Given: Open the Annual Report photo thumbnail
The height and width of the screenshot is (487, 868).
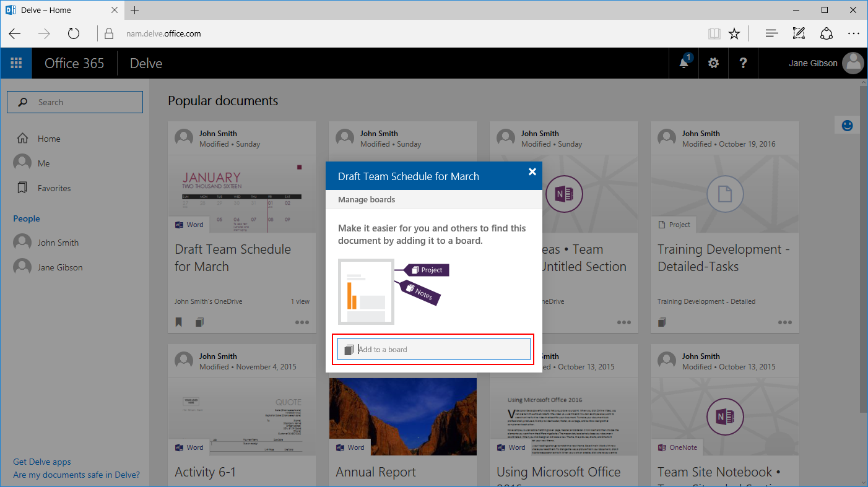Looking at the screenshot, I should coord(403,416).
